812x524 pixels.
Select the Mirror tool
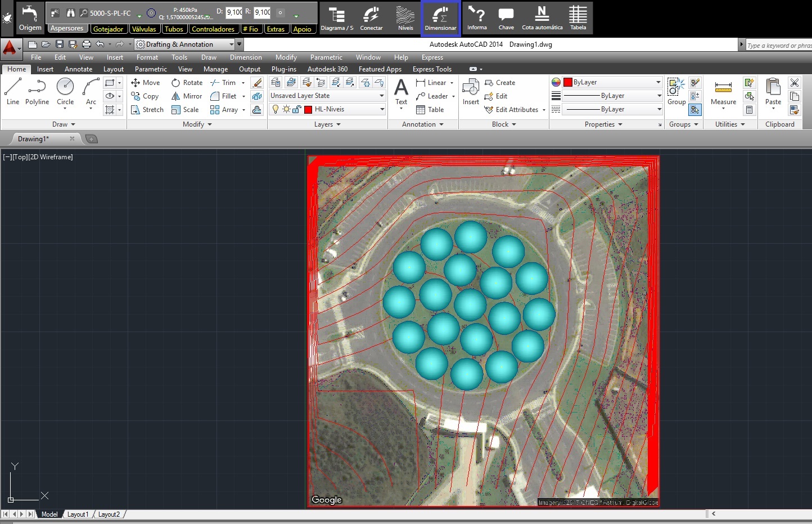[187, 96]
